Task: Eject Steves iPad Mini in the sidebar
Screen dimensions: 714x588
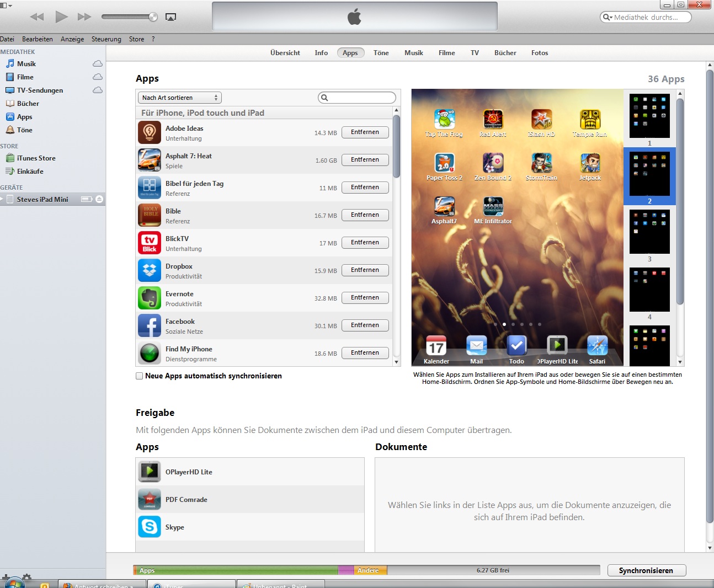Action: [x=99, y=199]
